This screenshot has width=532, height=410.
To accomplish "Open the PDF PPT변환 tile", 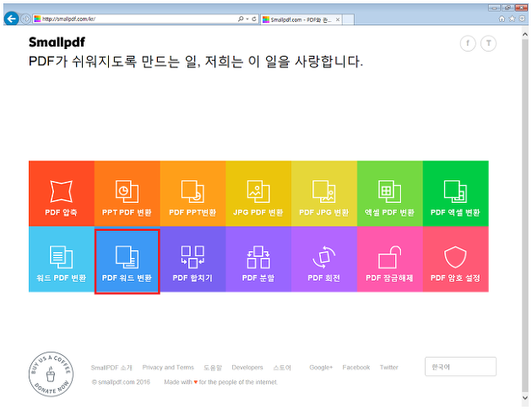I will pyautogui.click(x=193, y=194).
